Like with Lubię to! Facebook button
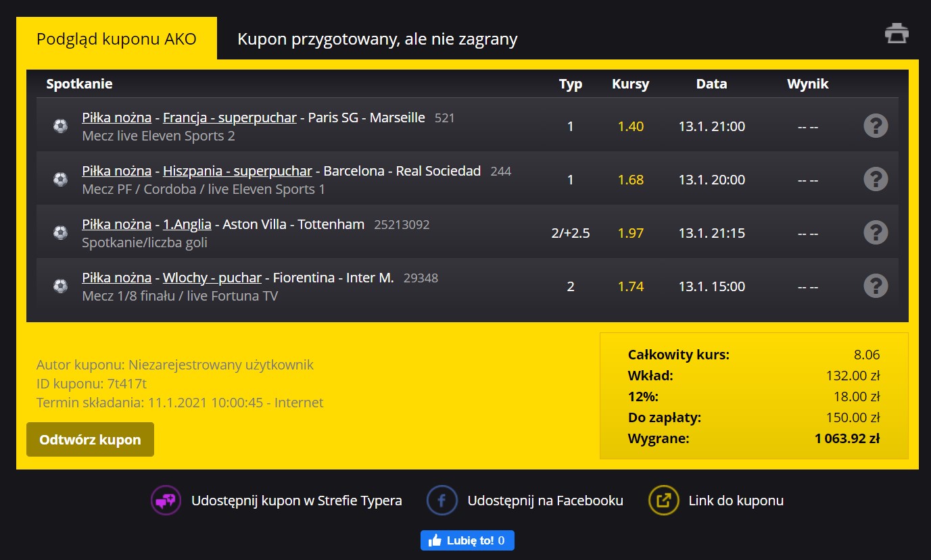This screenshot has width=931, height=560. click(x=467, y=540)
